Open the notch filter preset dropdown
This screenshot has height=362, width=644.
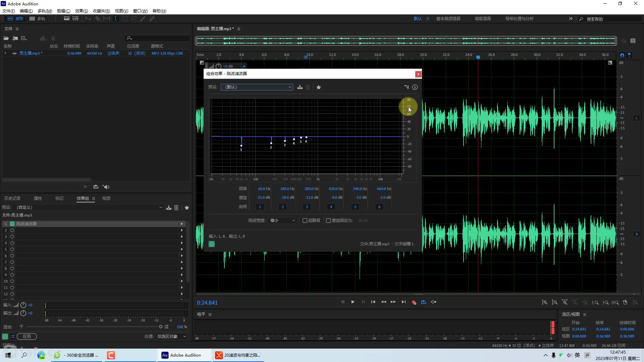(257, 87)
